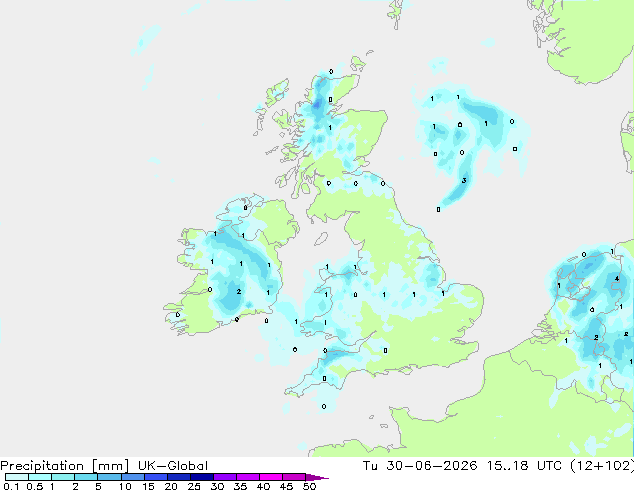Pick the legend swatch between 20 and 25

pyautogui.click(x=178, y=477)
